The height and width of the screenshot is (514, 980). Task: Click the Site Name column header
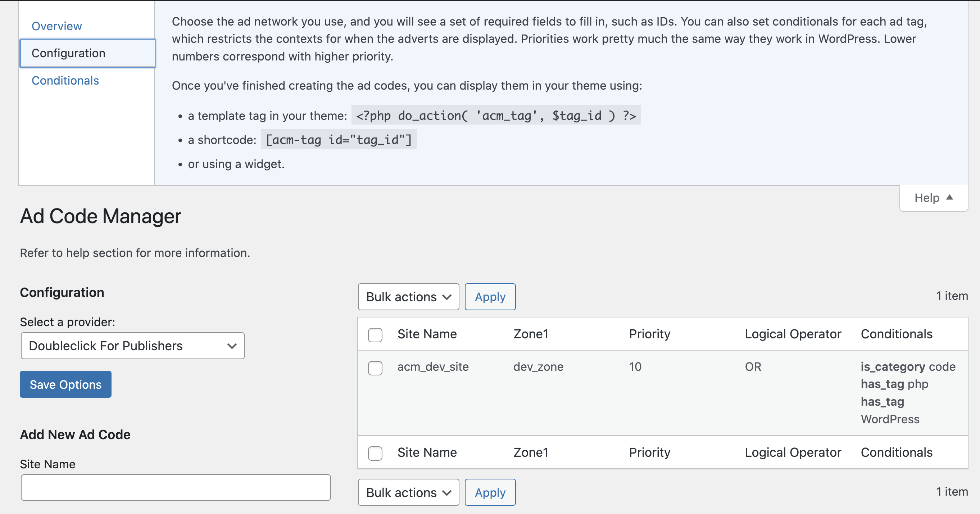tap(427, 334)
